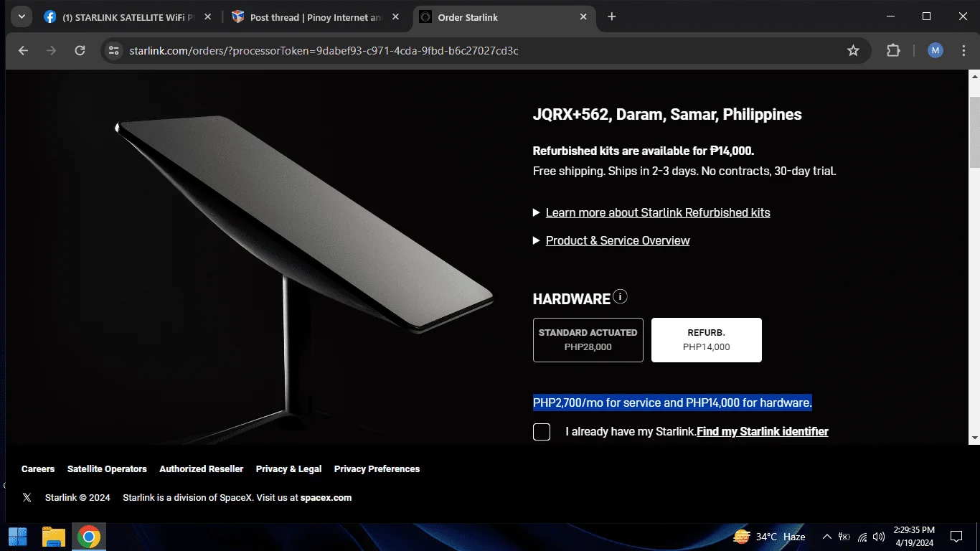This screenshot has height=551, width=980.
Task: View site information icon in address bar
Action: pyautogui.click(x=113, y=50)
